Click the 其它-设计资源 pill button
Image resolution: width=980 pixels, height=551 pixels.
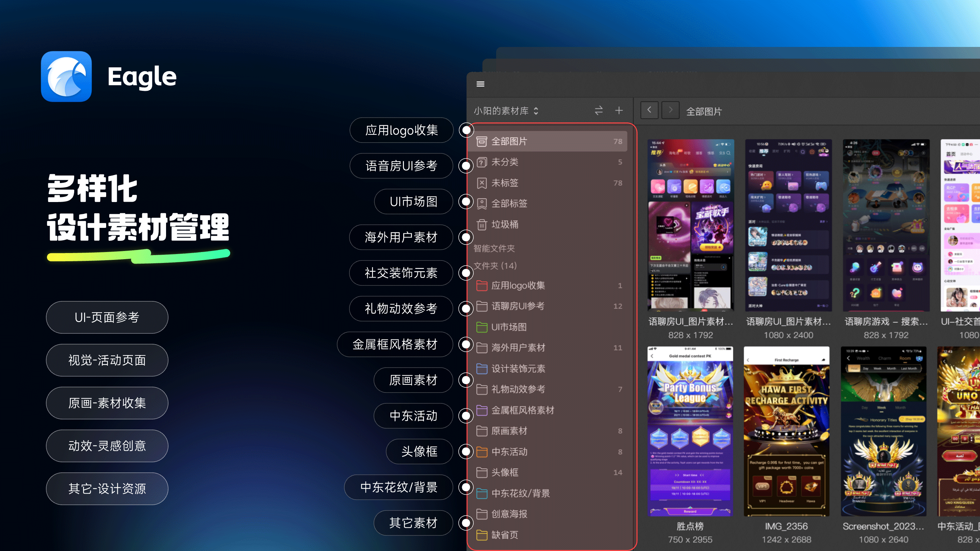(x=107, y=489)
